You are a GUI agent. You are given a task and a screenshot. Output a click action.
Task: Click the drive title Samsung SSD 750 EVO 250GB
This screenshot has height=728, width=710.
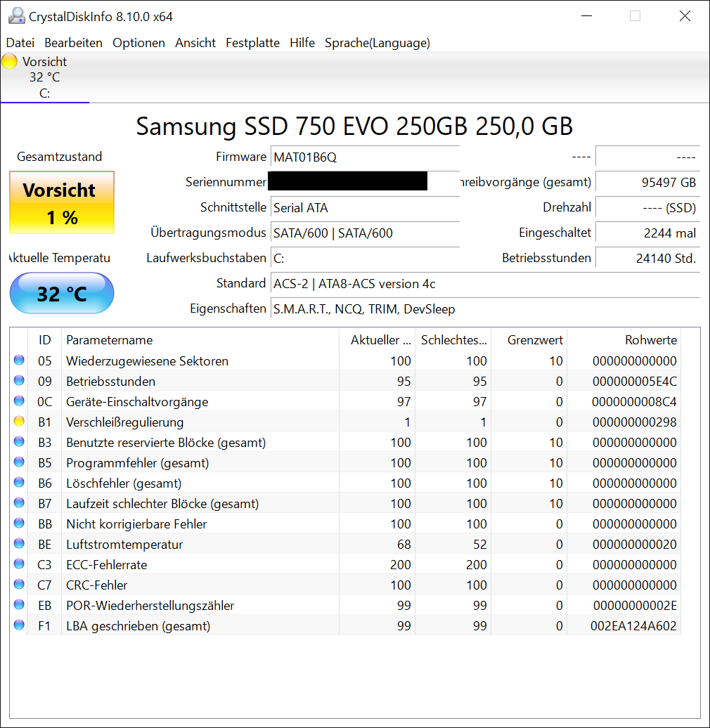pyautogui.click(x=354, y=126)
